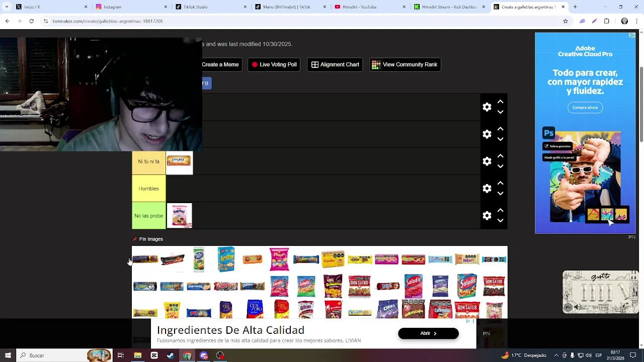Select the Ni fu ni fa tier label
The image size is (644, 362).
148,161
